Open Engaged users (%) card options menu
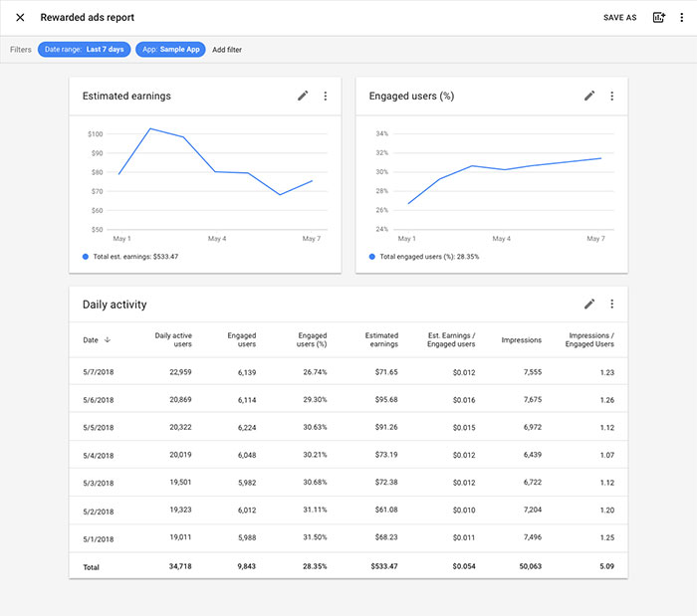Image resolution: width=697 pixels, height=616 pixels. click(612, 96)
